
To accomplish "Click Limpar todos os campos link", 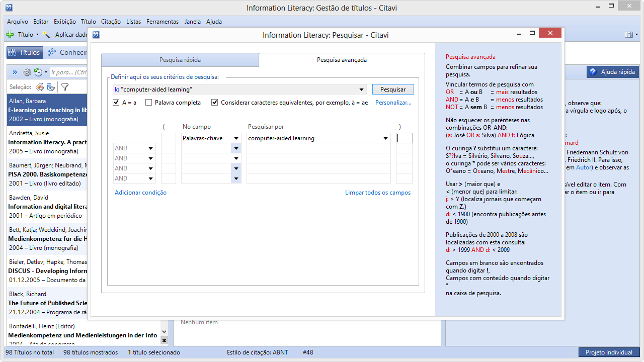I will pos(378,193).
